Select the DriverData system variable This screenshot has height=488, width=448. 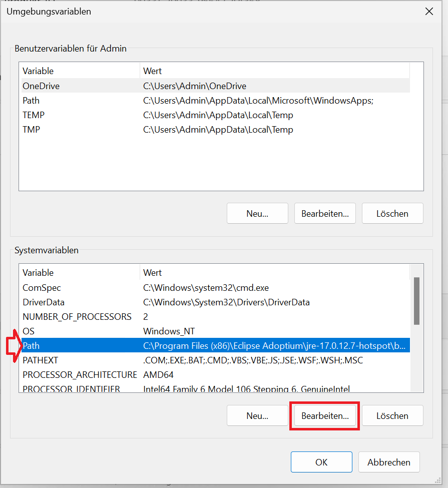pyautogui.click(x=215, y=302)
